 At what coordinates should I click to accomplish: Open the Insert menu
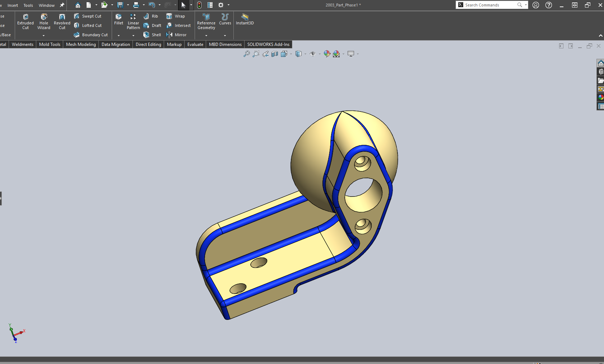13,5
